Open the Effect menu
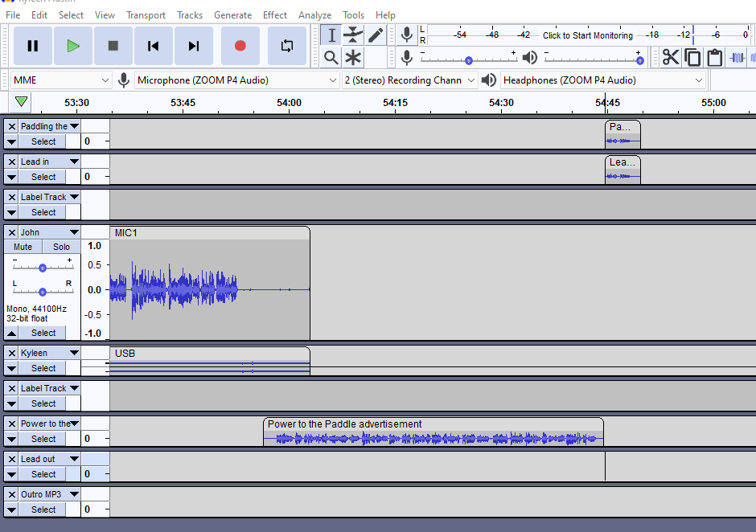756x532 pixels. tap(275, 15)
